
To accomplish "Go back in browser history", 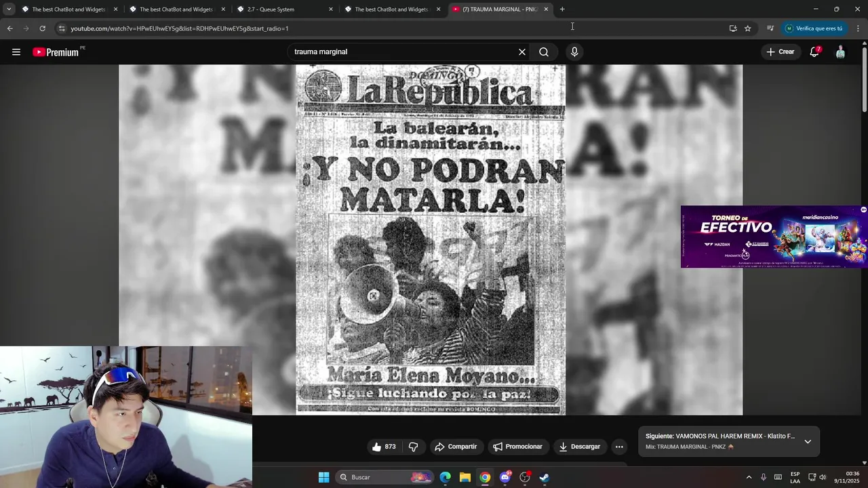I will 10,28.
